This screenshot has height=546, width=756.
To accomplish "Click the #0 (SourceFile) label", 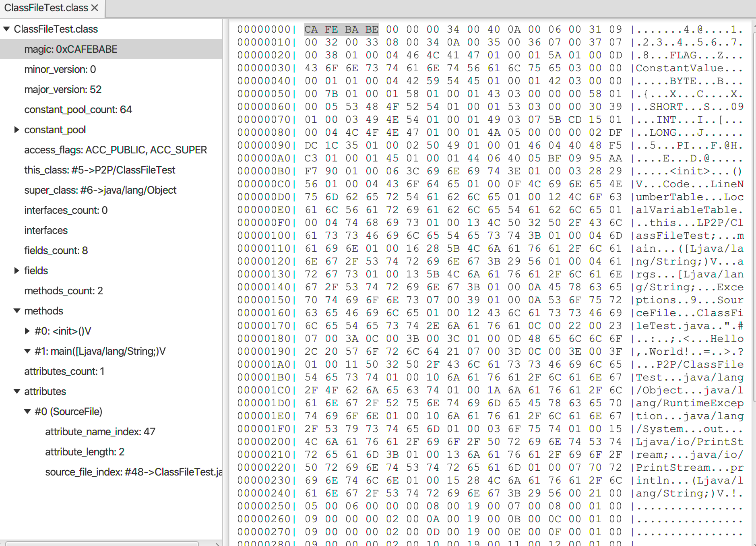I will point(68,412).
